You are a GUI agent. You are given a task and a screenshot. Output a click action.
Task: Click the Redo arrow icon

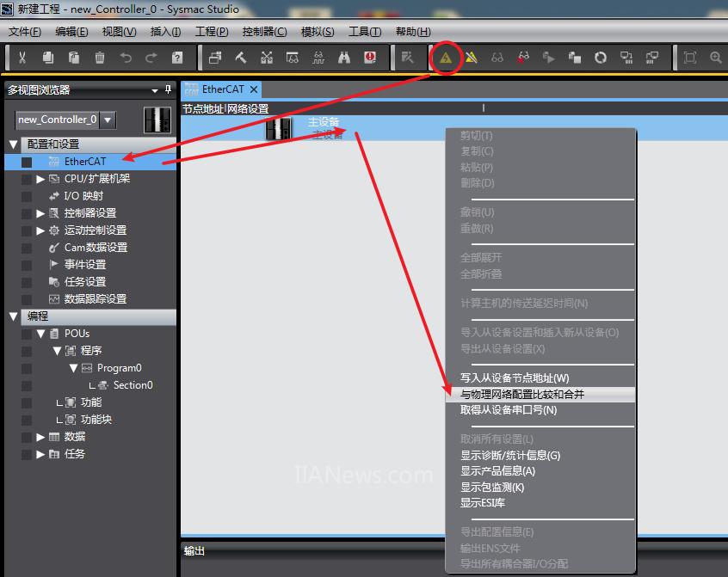click(x=151, y=58)
